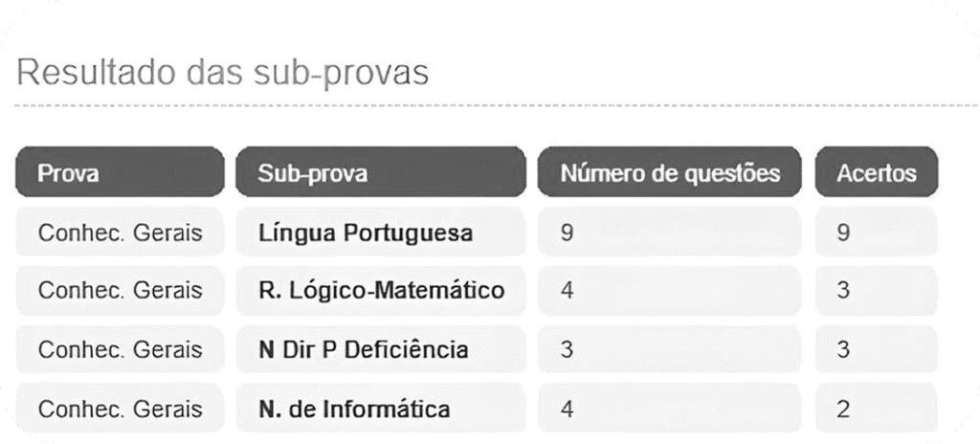Select the 'Acertos' column header

tap(876, 173)
